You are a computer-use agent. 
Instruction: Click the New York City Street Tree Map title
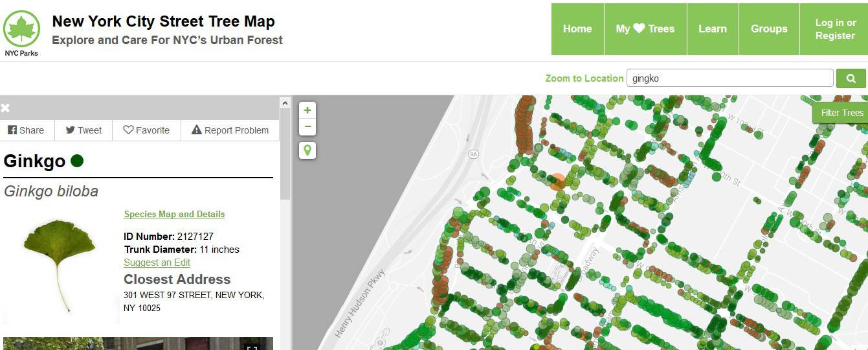click(163, 21)
